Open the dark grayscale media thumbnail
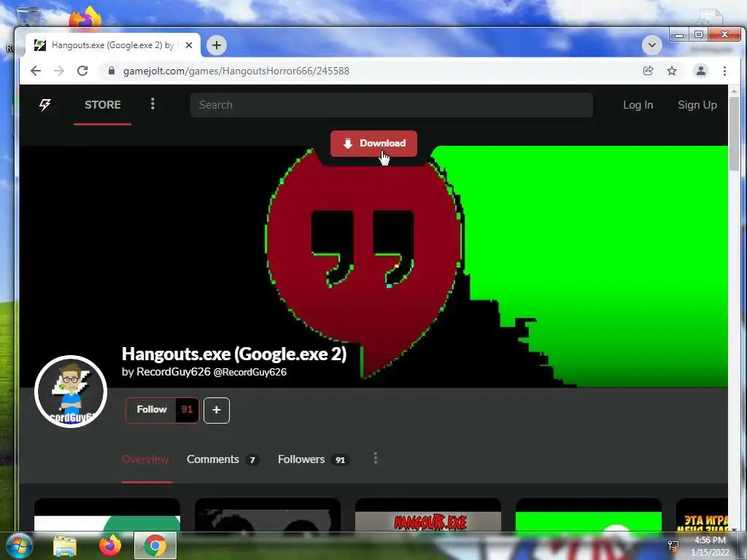 (x=268, y=516)
